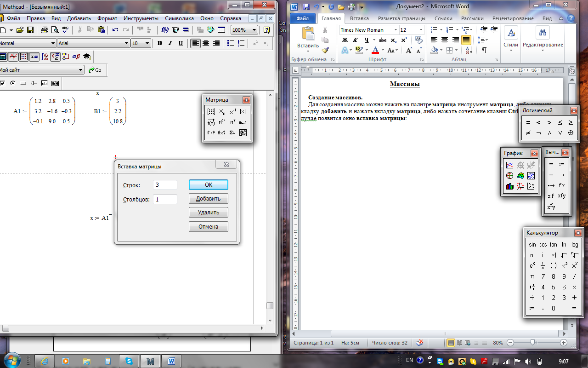Click the not-equal sign in Логический palette

pos(528,133)
